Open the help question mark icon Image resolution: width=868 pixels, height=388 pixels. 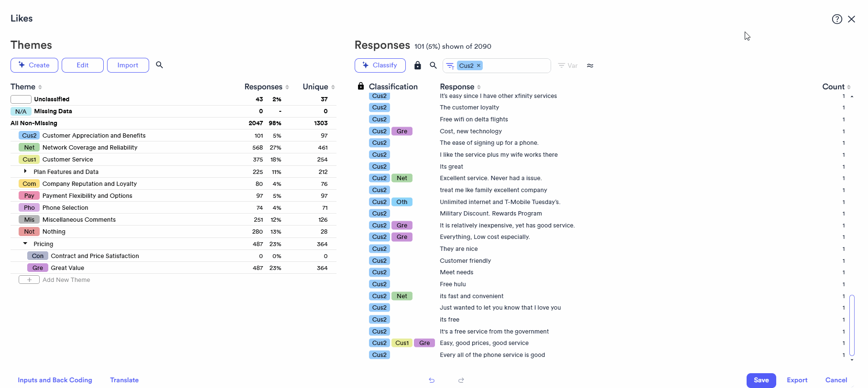coord(837,19)
